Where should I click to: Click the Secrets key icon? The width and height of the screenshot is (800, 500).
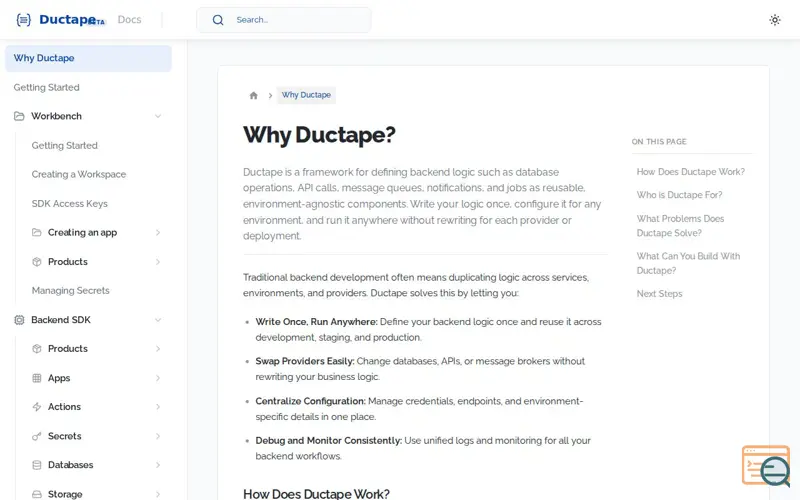(37, 436)
